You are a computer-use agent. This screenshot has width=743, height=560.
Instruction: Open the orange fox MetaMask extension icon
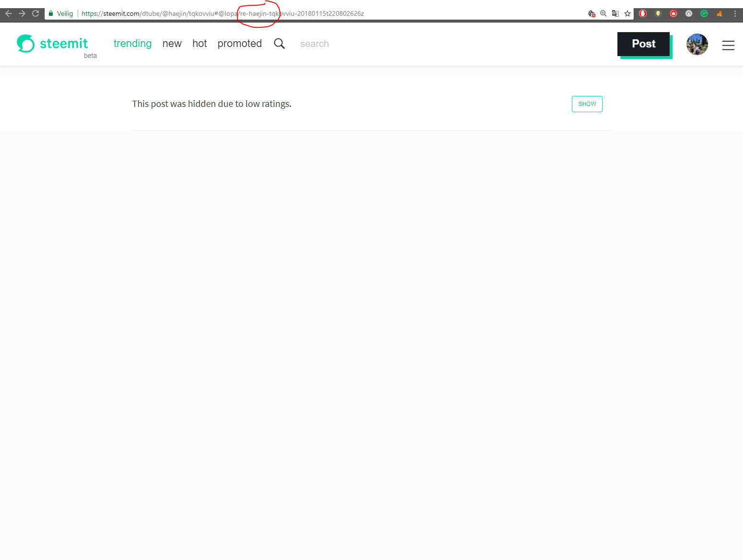click(x=720, y=13)
